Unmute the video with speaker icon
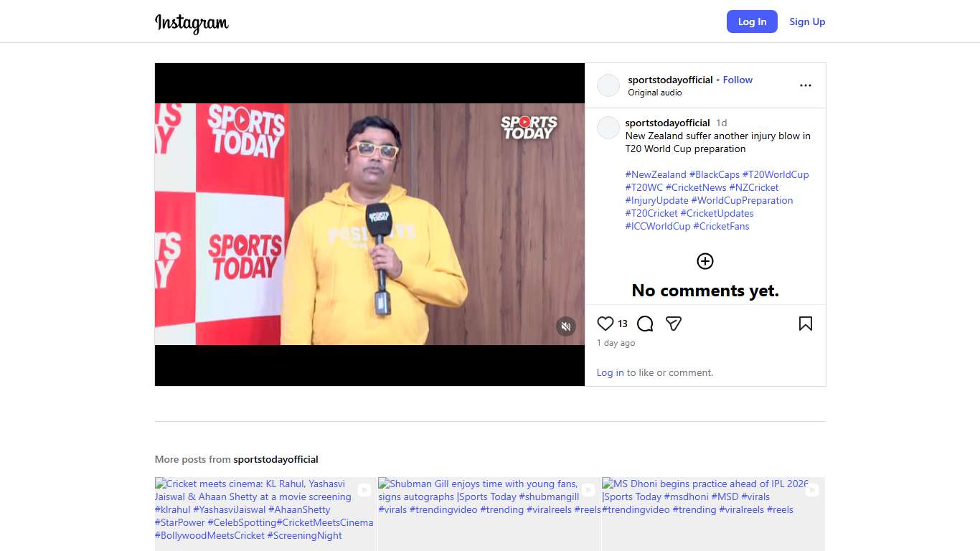 coord(565,326)
